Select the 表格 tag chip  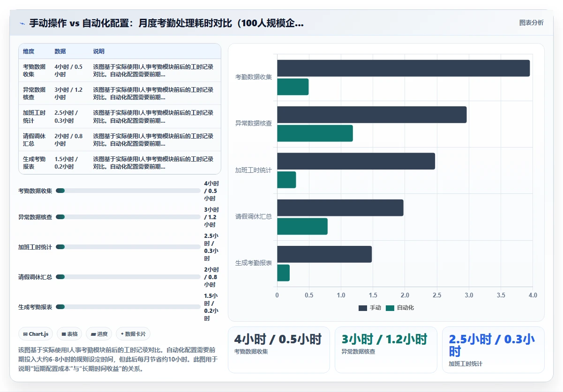(x=70, y=334)
